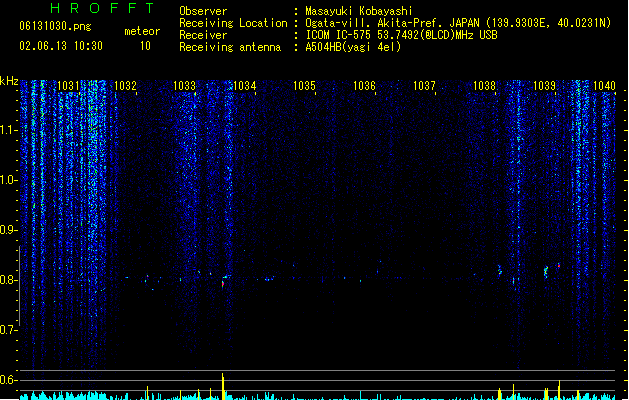This screenshot has width=629, height=400.
Task: Click the 1033 time marker
Action: point(185,86)
